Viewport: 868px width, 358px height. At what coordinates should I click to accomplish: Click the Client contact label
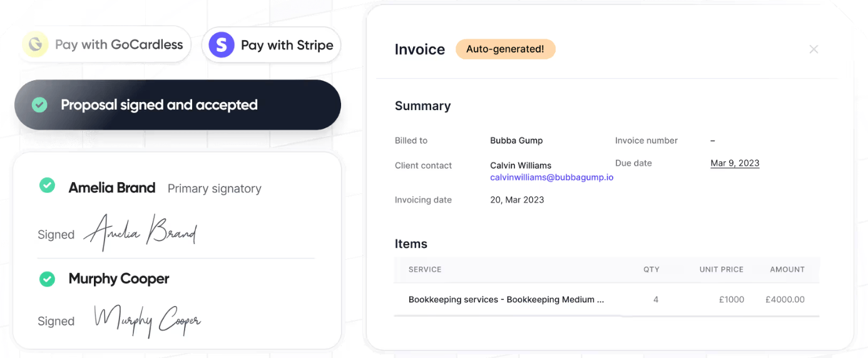pos(423,165)
